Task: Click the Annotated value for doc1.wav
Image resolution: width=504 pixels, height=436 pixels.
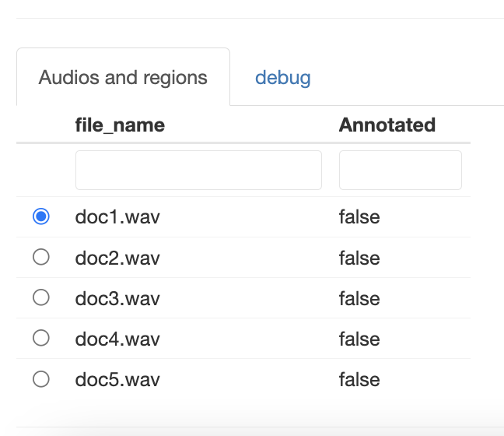Action: pos(359,217)
